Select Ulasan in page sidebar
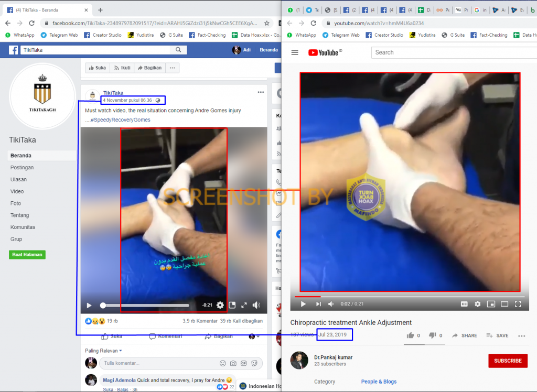Viewport: 537px width, 392px height. [x=18, y=179]
